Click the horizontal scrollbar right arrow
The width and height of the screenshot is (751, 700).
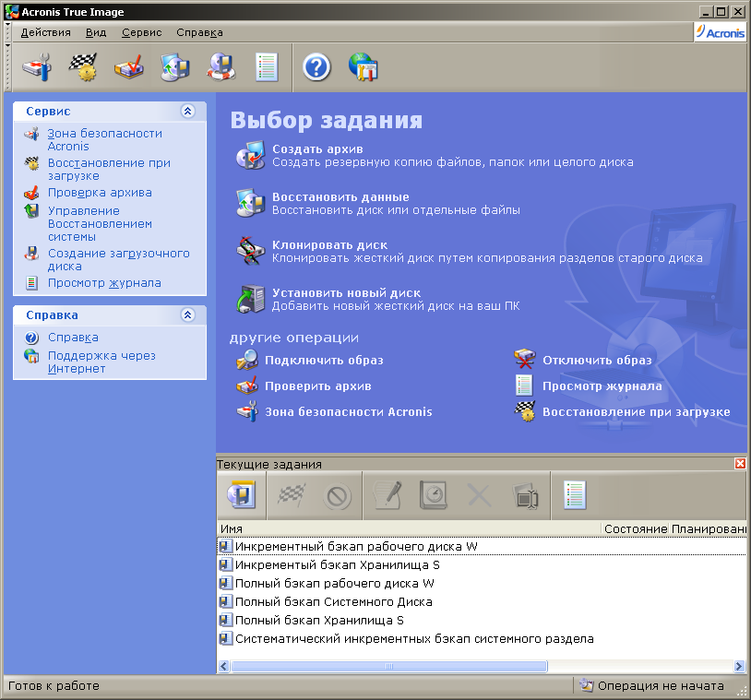point(740,666)
